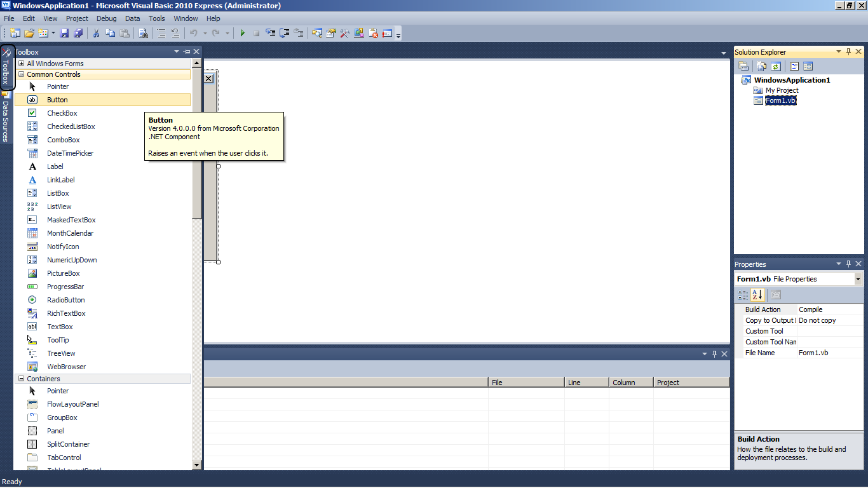
Task: Click the Cut scissors toolbar icon
Action: (x=96, y=33)
